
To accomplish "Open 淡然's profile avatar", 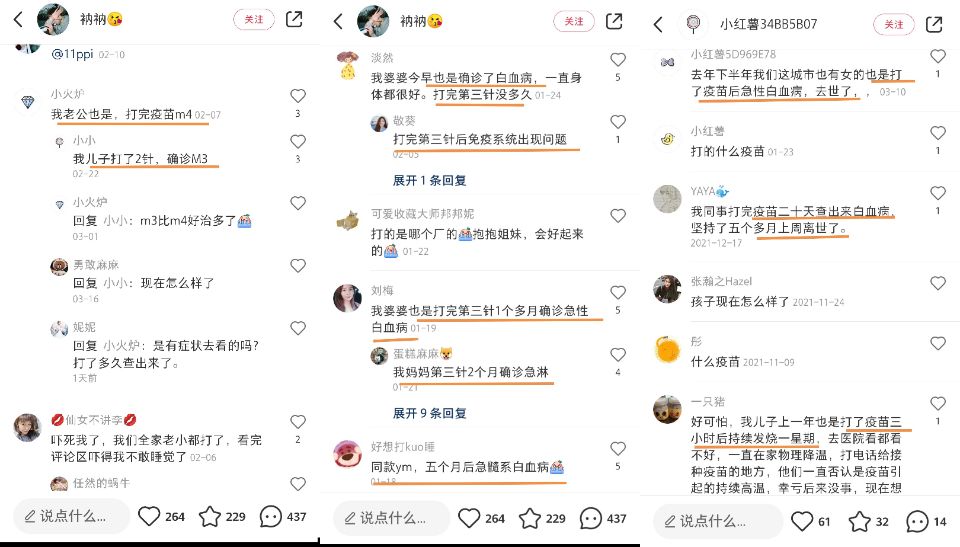I will [x=348, y=65].
